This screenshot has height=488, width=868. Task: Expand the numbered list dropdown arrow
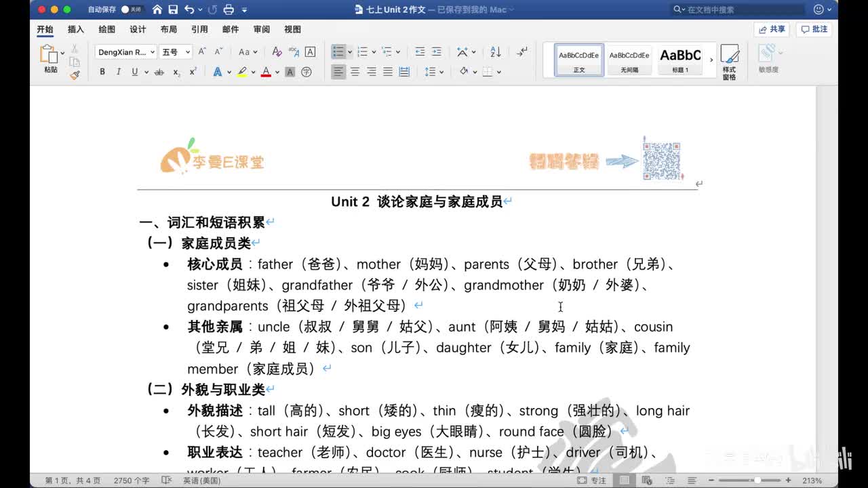pos(374,52)
